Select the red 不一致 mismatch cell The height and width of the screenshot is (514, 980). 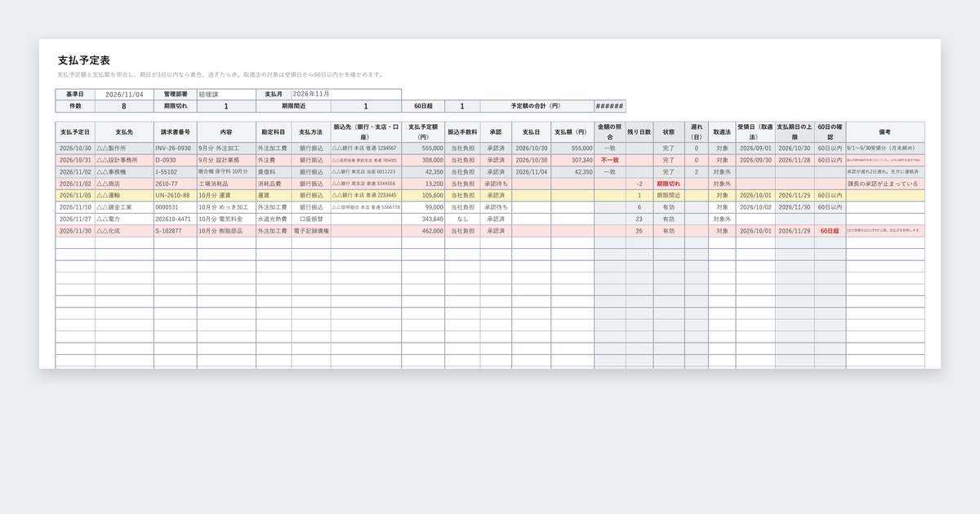(610, 161)
